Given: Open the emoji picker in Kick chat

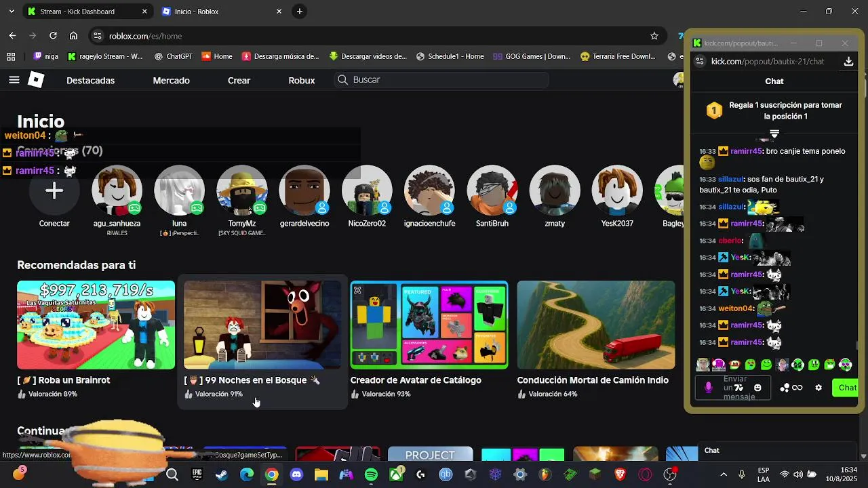Looking at the screenshot, I should point(757,388).
